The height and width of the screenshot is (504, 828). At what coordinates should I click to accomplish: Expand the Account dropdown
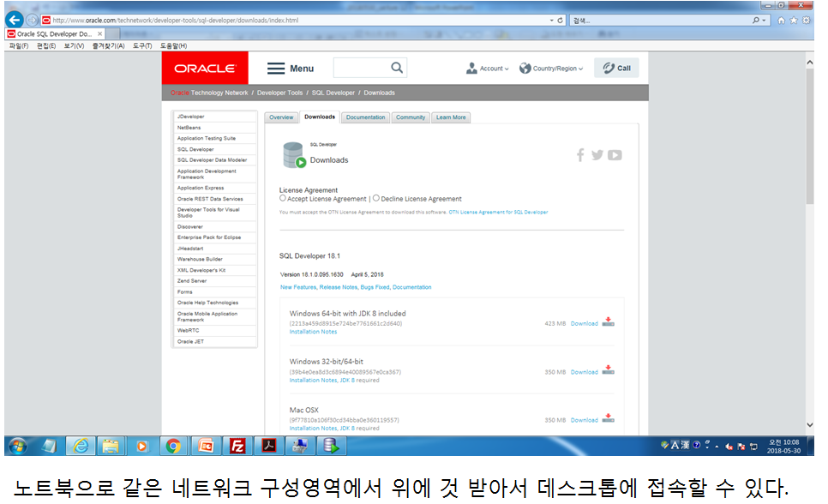(488, 69)
